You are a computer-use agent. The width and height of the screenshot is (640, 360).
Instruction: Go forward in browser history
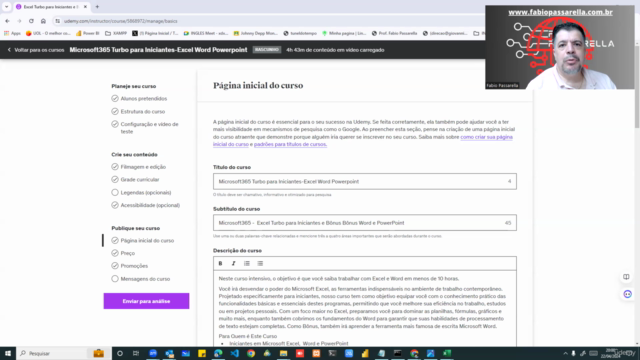click(x=19, y=21)
